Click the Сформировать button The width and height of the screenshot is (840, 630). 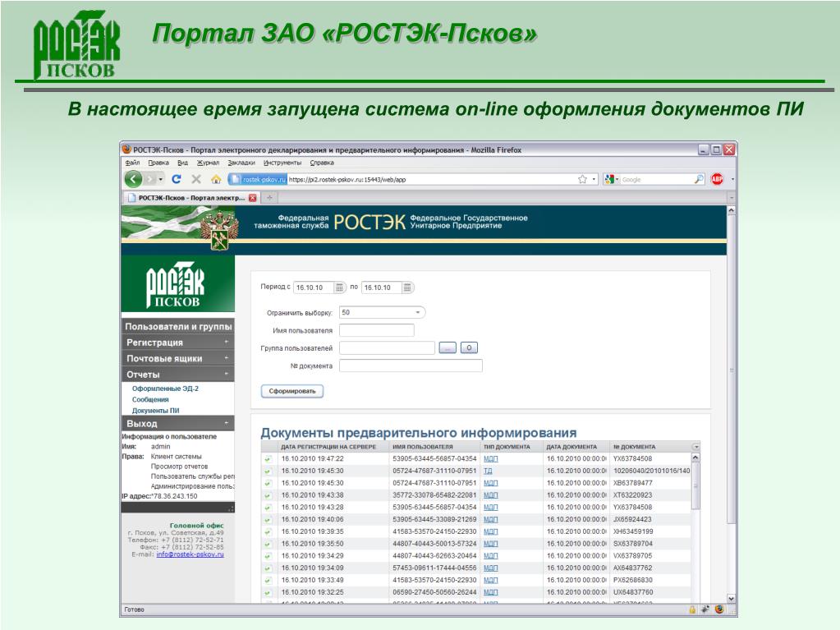pos(292,391)
